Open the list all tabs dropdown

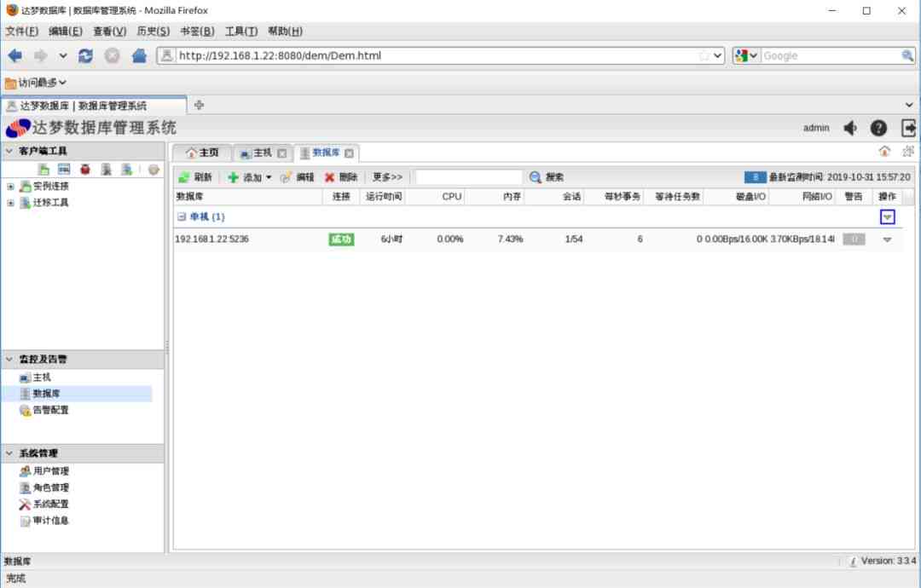909,105
